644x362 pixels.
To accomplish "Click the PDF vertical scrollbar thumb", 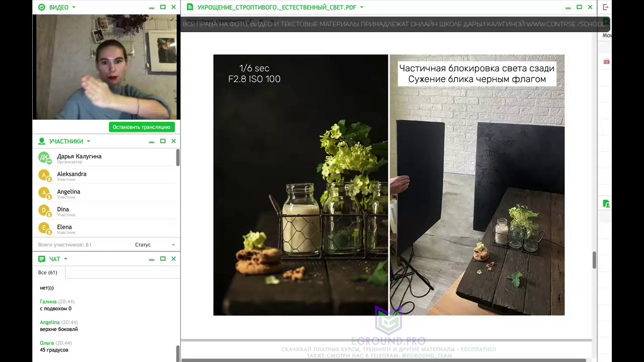I will [594, 260].
